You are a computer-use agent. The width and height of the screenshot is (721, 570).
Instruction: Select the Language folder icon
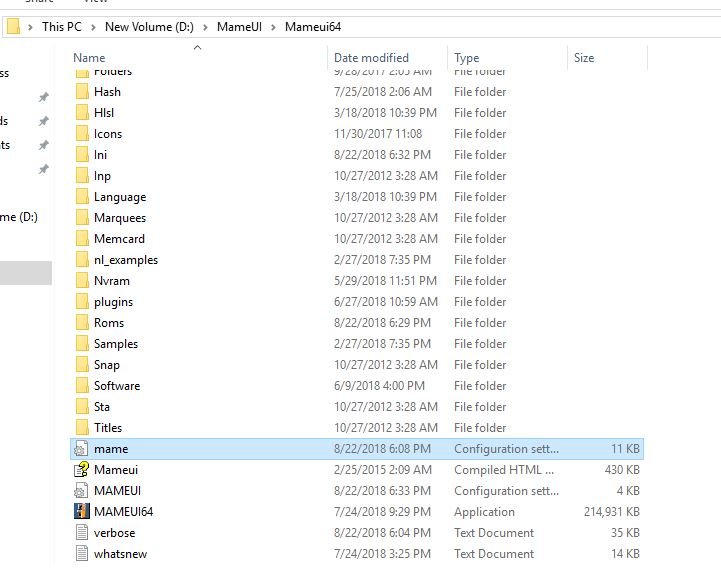(82, 197)
